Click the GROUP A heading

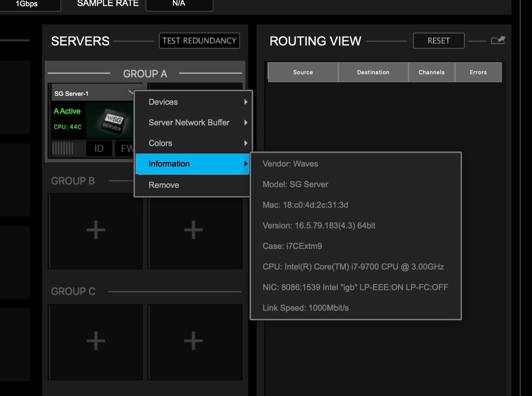[x=145, y=74]
